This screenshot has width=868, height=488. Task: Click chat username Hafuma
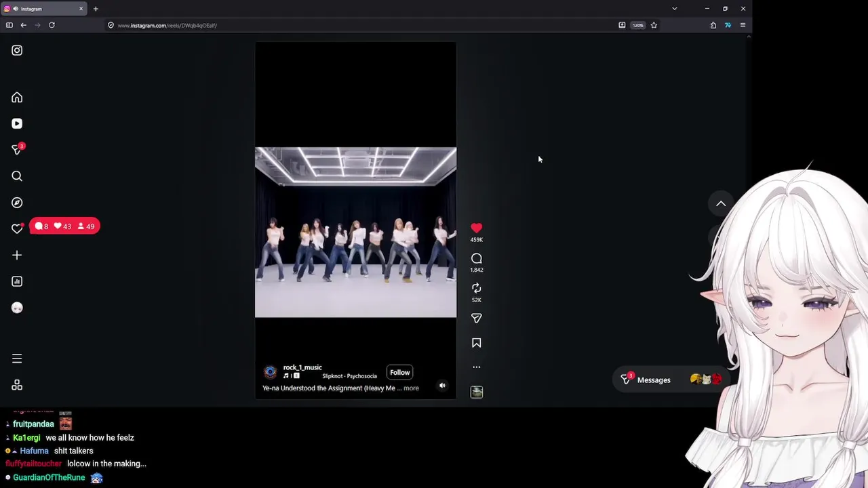coord(34,451)
